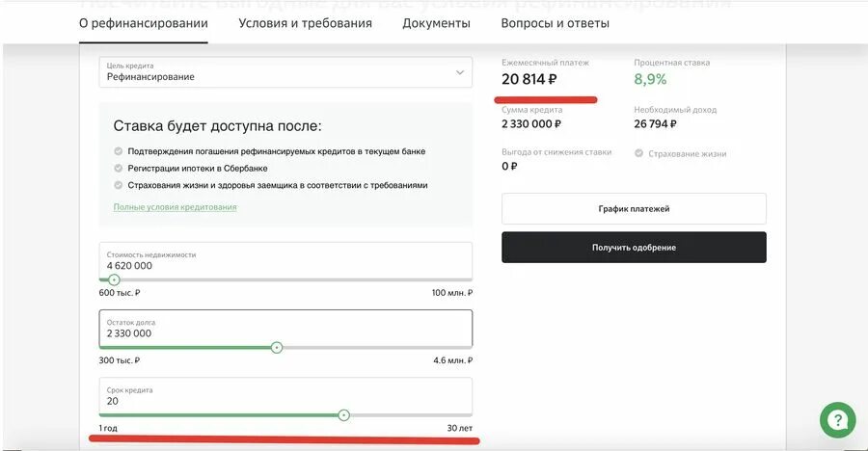Click checkmark icon beside Подтверждения погашения кредитов

[x=118, y=151]
